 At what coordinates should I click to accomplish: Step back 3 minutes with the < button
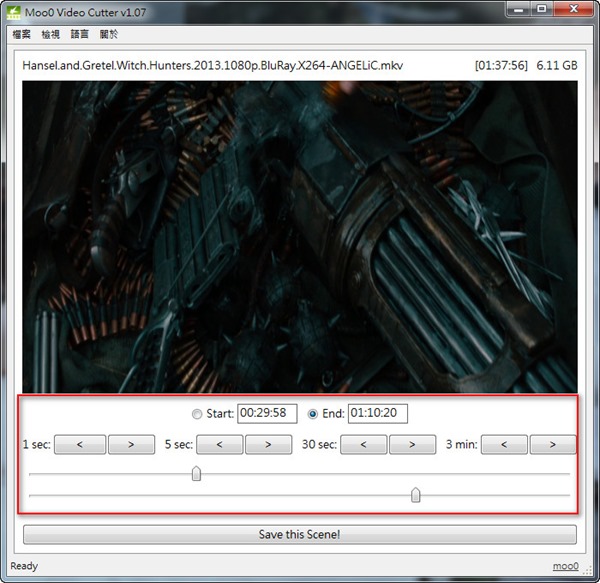pos(504,444)
